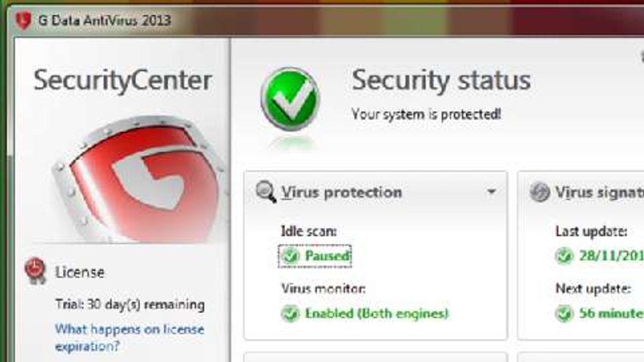Open the License section label

click(x=80, y=273)
